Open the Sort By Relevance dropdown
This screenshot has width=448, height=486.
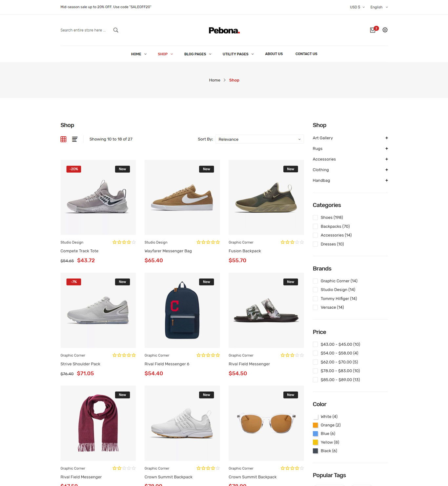pos(259,139)
